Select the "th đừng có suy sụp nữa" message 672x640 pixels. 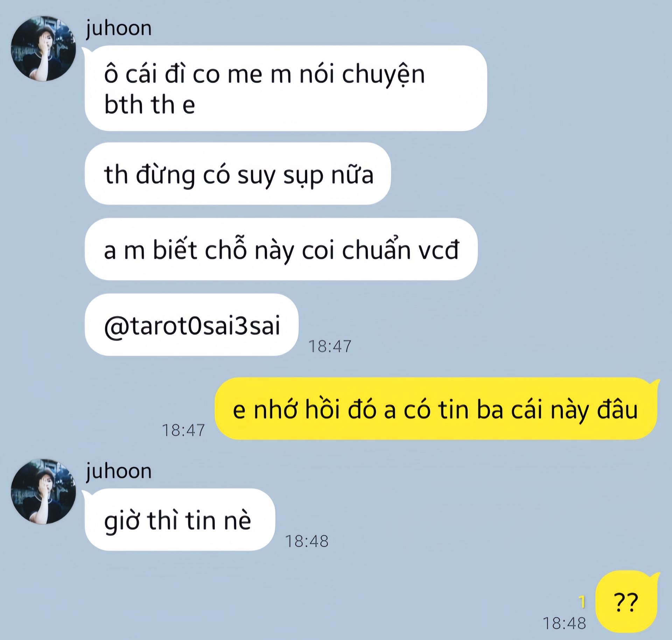[x=238, y=174]
